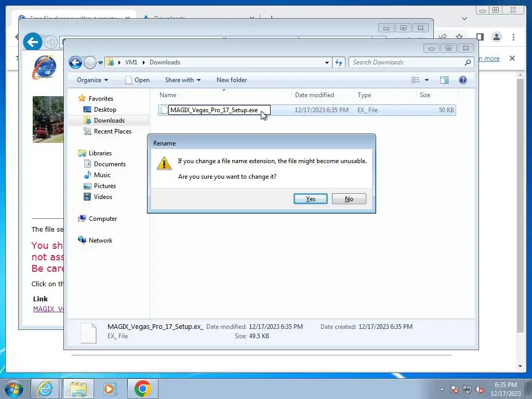Toggle the preview pane icon
Screen dimensions: 532x399
pos(444,80)
